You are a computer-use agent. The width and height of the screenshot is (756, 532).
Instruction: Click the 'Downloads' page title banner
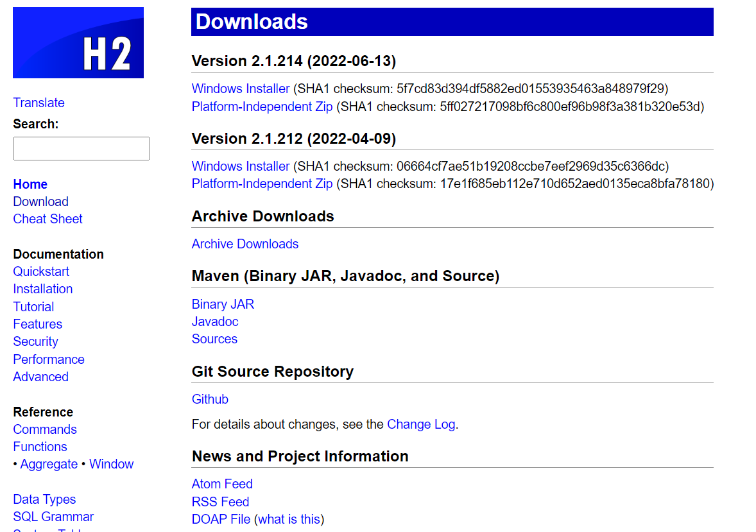452,22
